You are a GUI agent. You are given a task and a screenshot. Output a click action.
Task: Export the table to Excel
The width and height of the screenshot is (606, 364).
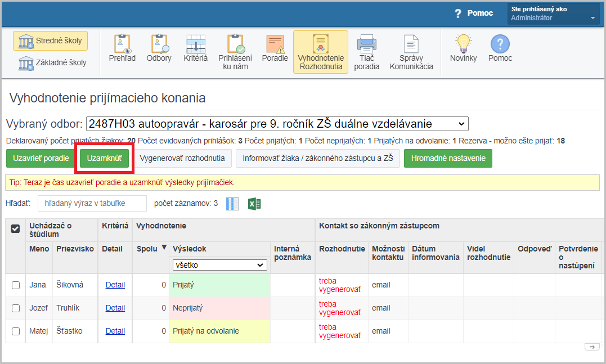pyautogui.click(x=254, y=204)
